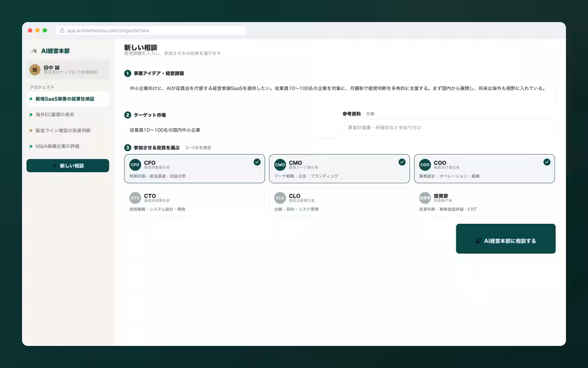The image size is (588, 368).
Task: Uncheck the CFO card checkmark
Action: pos(257,162)
